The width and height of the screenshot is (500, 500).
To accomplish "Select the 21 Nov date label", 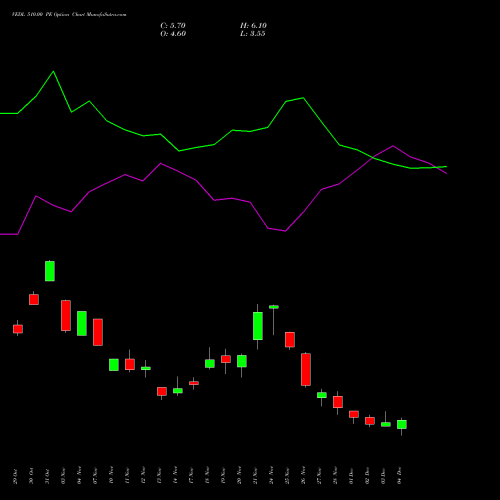I will pyautogui.click(x=255, y=475).
